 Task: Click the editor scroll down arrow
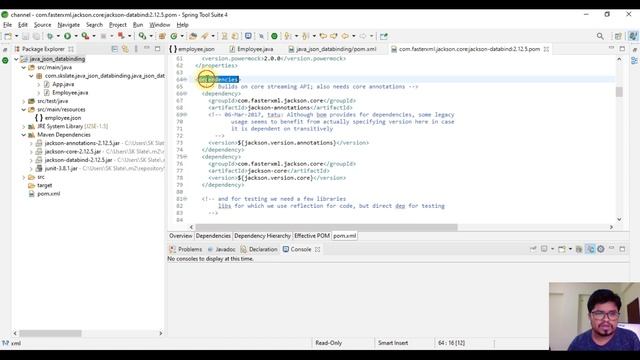click(619, 219)
